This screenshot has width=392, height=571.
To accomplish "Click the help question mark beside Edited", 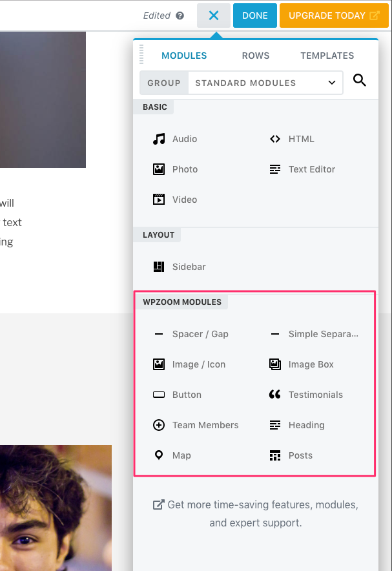I will [x=180, y=16].
